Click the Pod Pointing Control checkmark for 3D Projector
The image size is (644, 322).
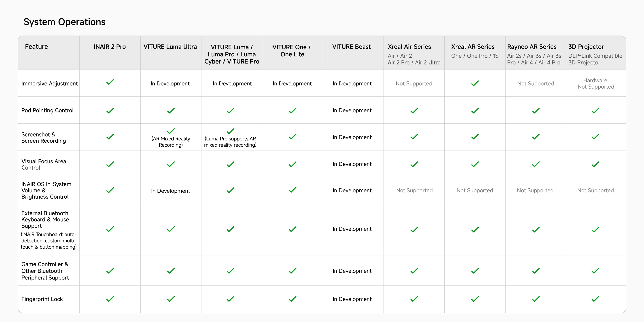595,110
